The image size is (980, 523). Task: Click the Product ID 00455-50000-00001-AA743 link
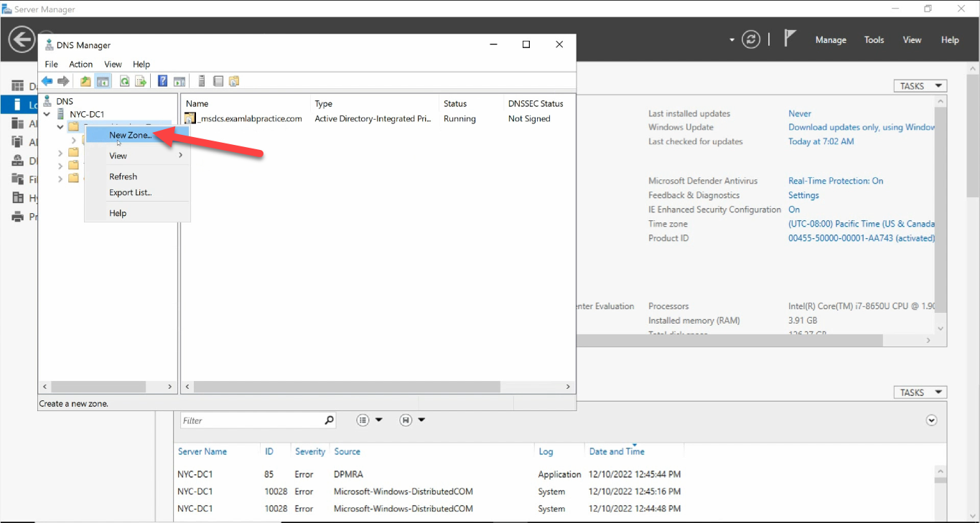tap(862, 238)
